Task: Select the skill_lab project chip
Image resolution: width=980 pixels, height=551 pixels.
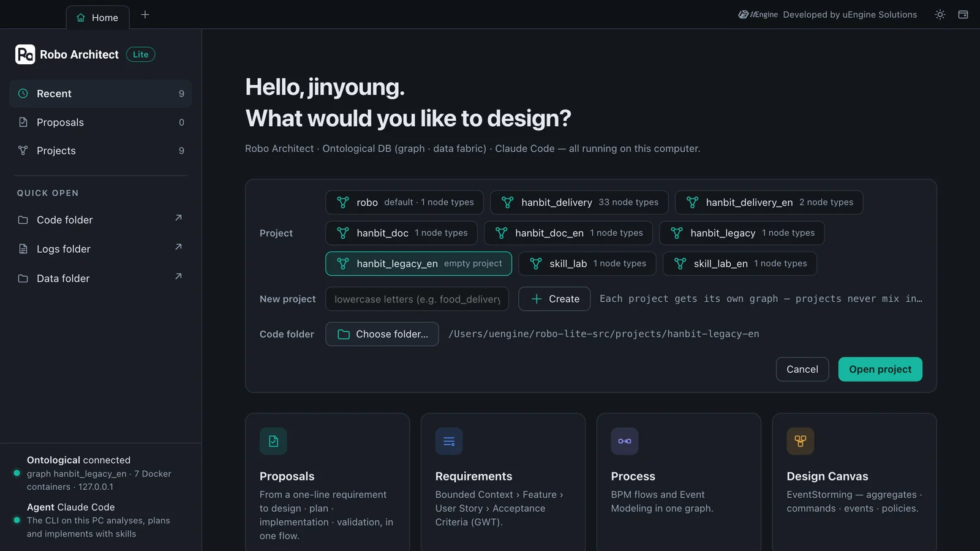Action: pyautogui.click(x=587, y=263)
